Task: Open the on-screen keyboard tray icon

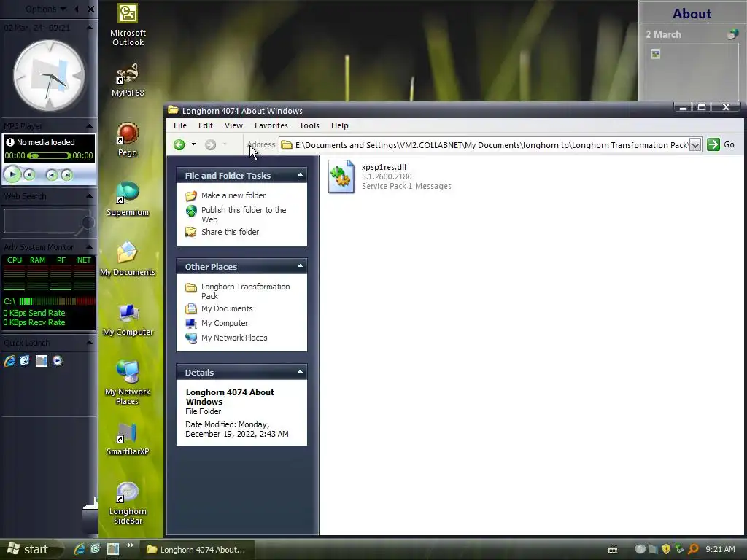Action: point(613,550)
